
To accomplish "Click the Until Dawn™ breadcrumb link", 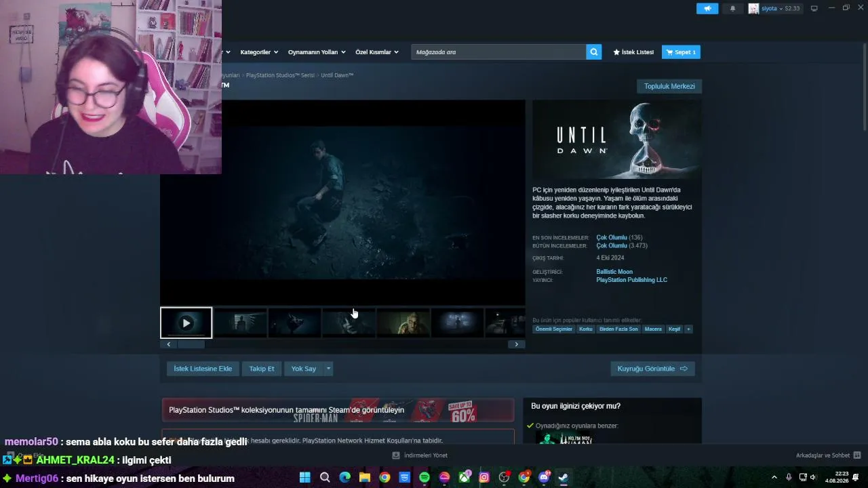I will (337, 75).
